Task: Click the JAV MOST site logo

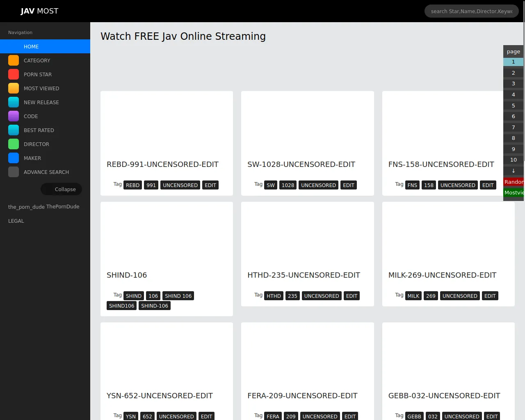Action: pos(39,11)
